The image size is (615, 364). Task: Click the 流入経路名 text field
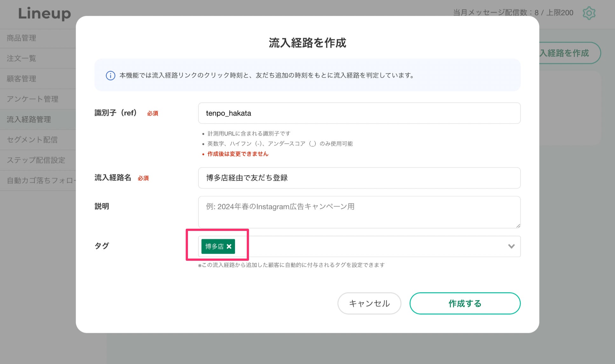tap(359, 178)
